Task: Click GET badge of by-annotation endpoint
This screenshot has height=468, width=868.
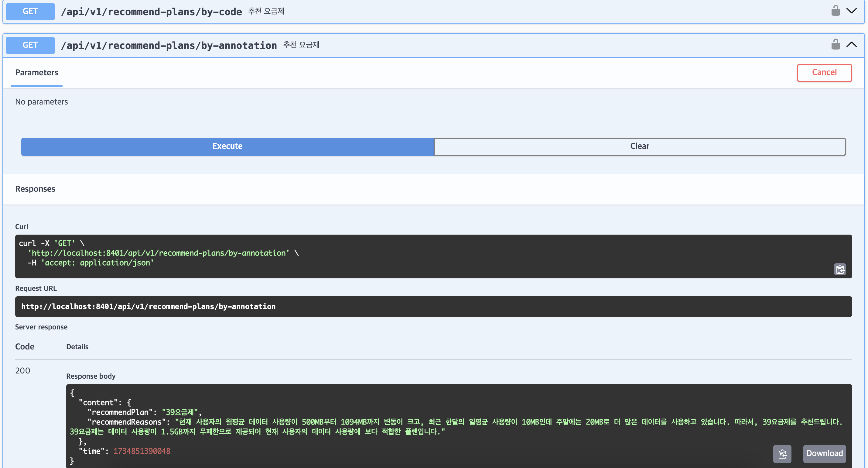Action: tap(30, 45)
